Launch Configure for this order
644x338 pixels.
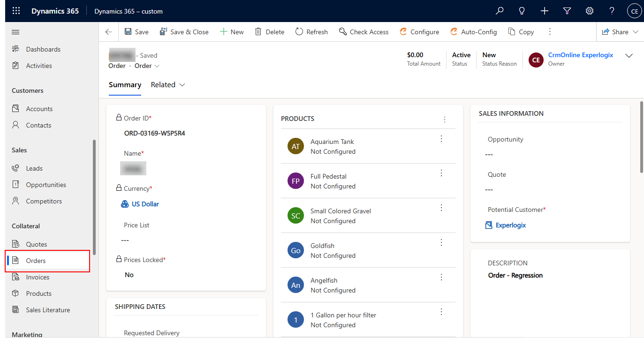[x=419, y=32]
